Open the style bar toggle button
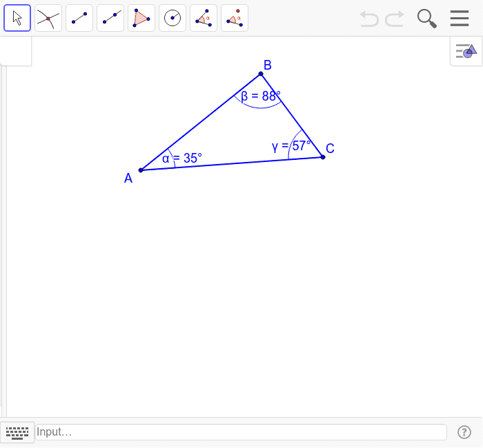The height and width of the screenshot is (448, 483). (x=466, y=51)
